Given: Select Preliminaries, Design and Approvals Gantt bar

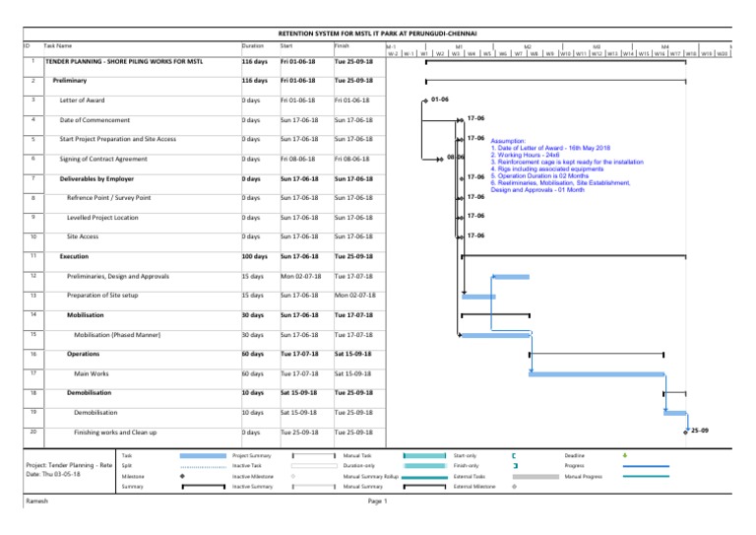Looking at the screenshot, I should [x=511, y=277].
